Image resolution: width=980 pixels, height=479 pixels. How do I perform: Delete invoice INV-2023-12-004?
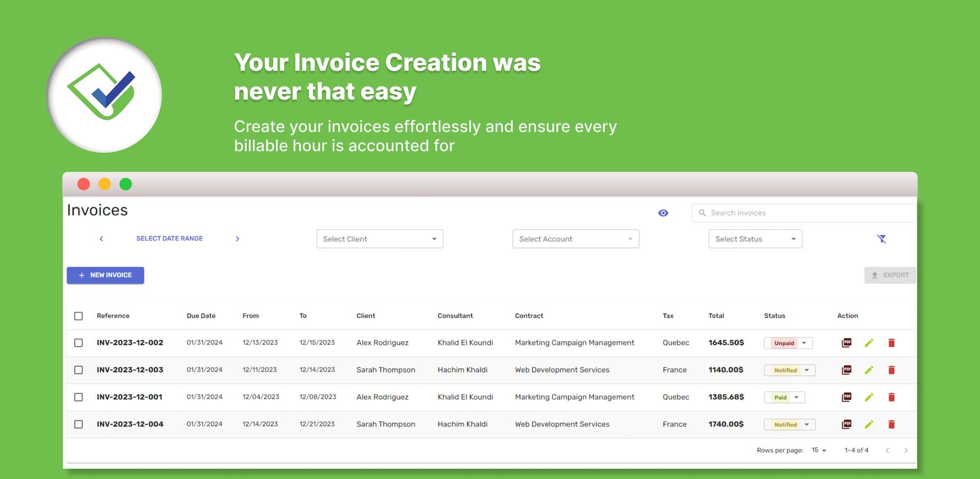(892, 424)
